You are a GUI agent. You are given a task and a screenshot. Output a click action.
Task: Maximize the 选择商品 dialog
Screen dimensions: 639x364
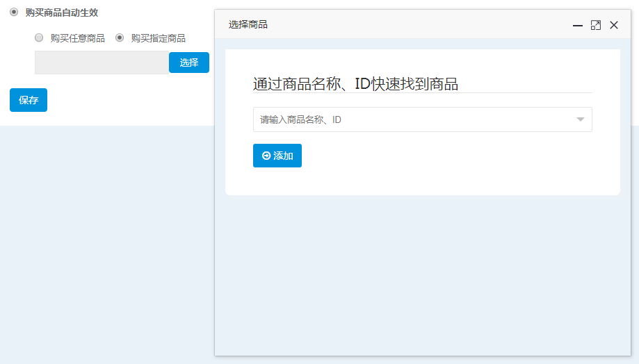pyautogui.click(x=596, y=25)
